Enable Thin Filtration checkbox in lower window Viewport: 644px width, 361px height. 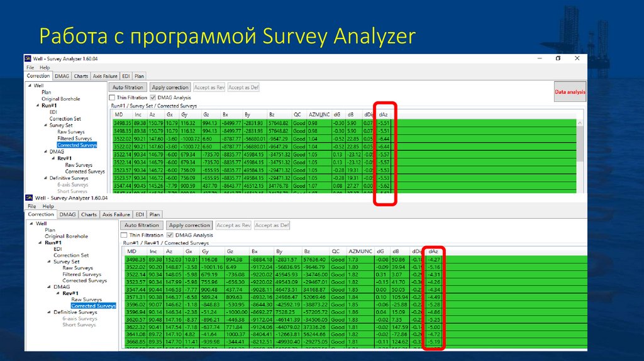pyautogui.click(x=124, y=235)
